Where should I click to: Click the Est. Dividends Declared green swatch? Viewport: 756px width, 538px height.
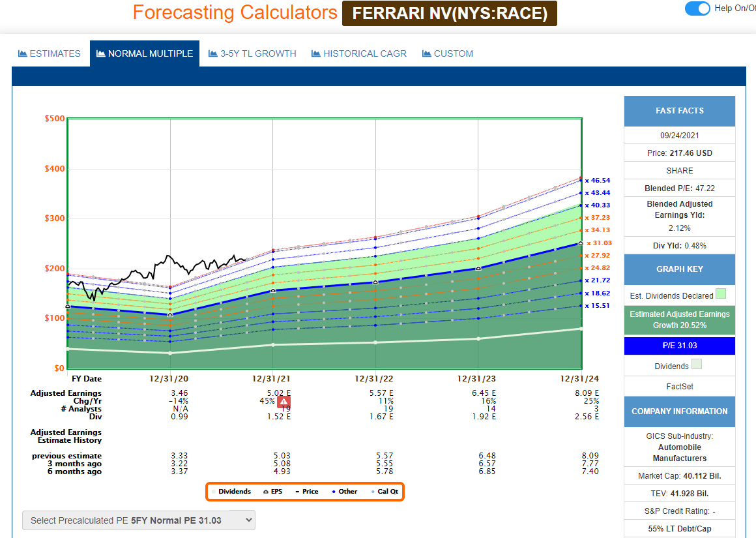coord(721,294)
